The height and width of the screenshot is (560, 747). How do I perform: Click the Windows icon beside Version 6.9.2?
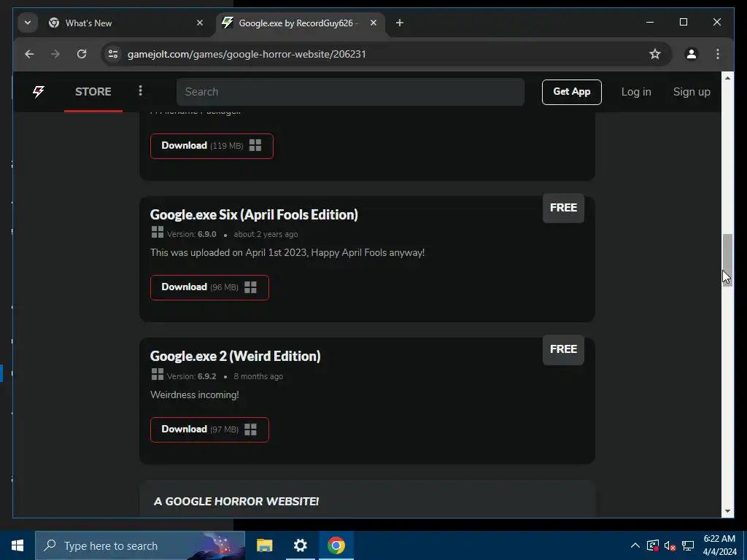[x=158, y=374]
